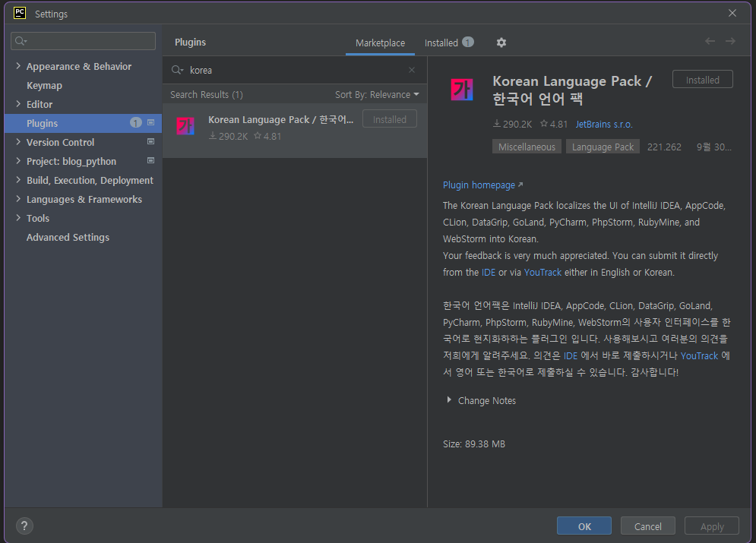Click the version number 221.262

tap(664, 147)
